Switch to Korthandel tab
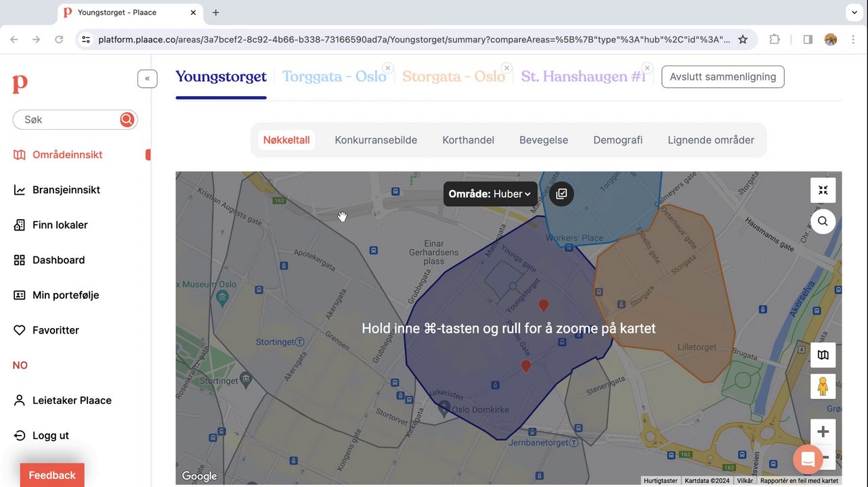Viewport: 868px width, 487px height. coord(469,140)
